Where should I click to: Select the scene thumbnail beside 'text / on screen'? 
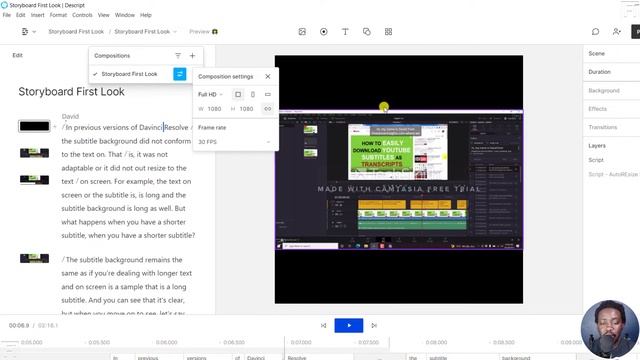[34, 180]
